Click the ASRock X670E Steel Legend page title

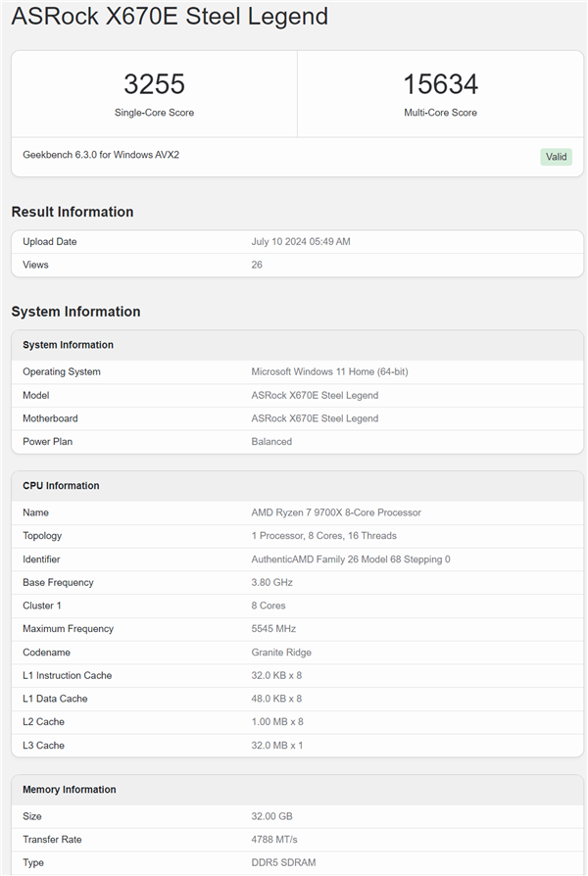coord(170,18)
